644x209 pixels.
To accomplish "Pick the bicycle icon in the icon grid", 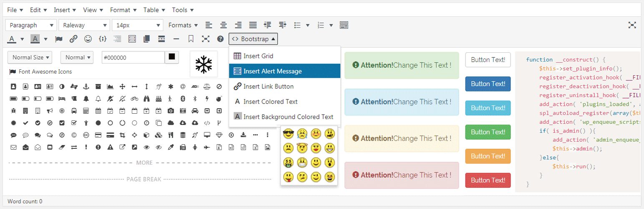I will point(134,99).
